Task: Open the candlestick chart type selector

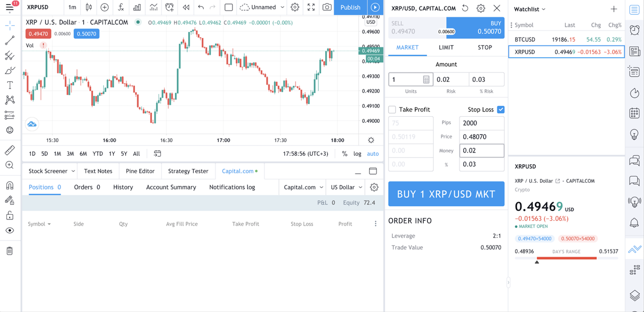Action: [89, 7]
